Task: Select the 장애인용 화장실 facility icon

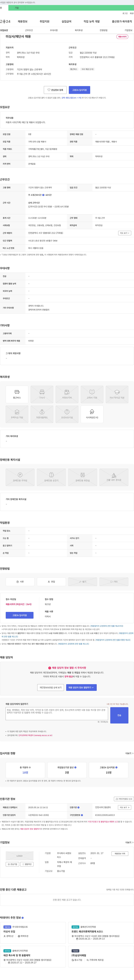Action: pos(83,477)
